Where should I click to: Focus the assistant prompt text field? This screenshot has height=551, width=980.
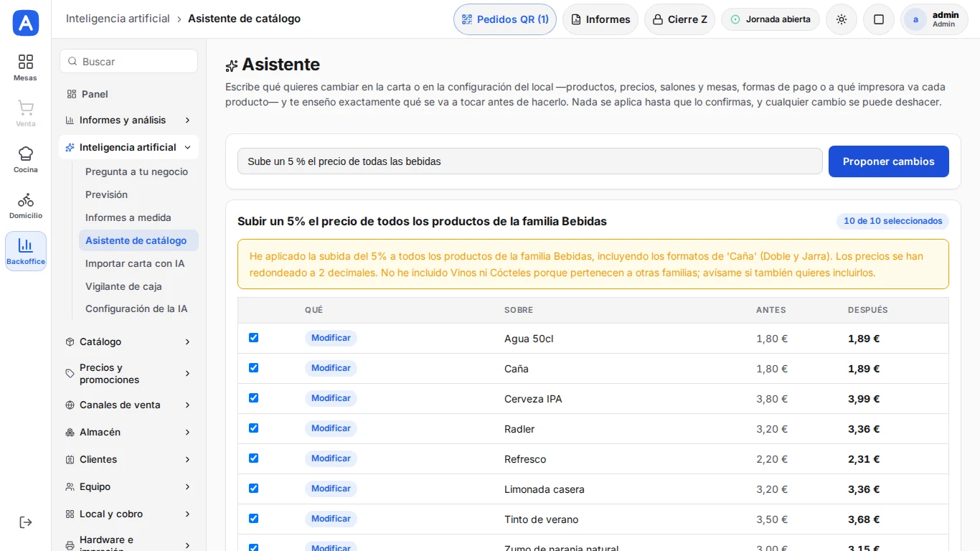click(x=529, y=161)
